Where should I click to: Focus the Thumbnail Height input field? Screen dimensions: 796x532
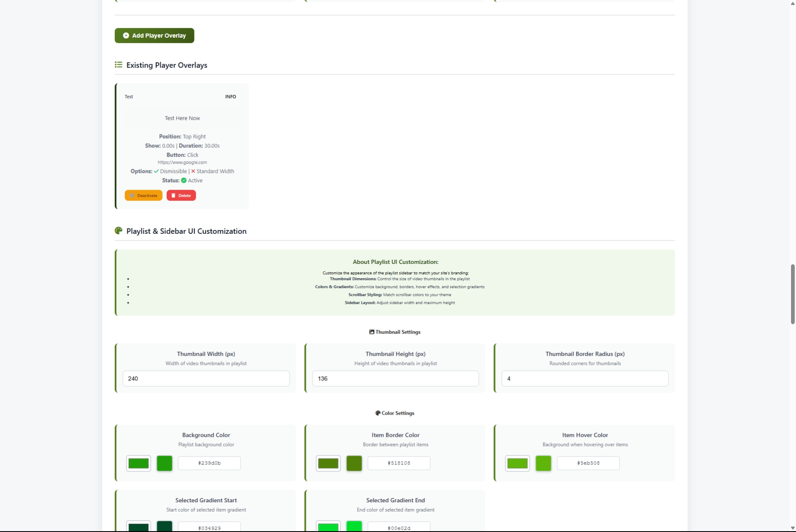pos(395,379)
